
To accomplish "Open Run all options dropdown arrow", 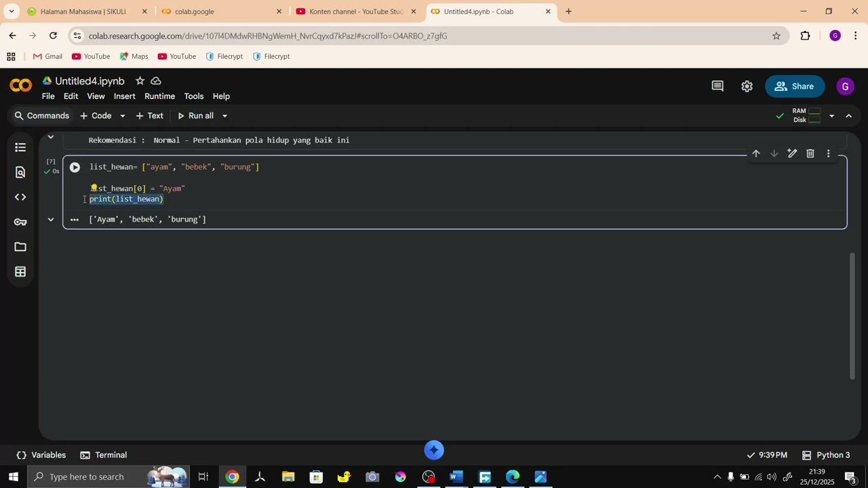I will (x=224, y=116).
